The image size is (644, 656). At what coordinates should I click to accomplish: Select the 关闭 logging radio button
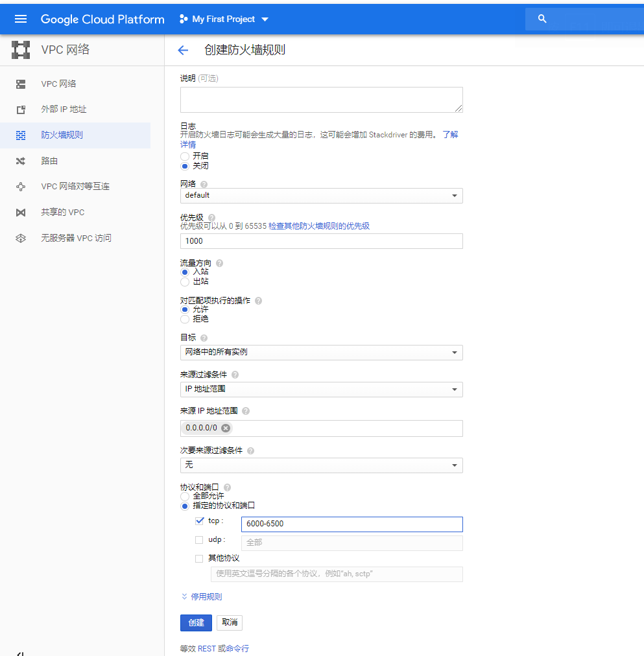[185, 166]
